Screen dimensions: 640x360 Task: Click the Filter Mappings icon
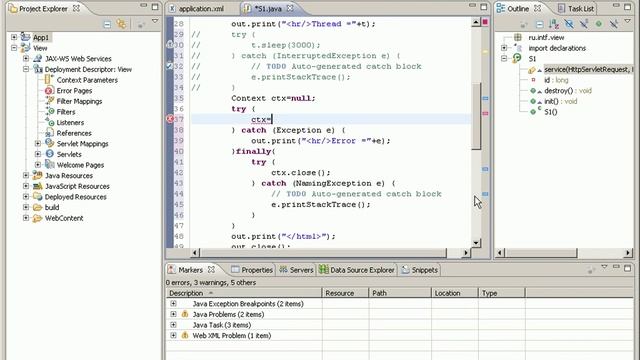pyautogui.click(x=49, y=101)
